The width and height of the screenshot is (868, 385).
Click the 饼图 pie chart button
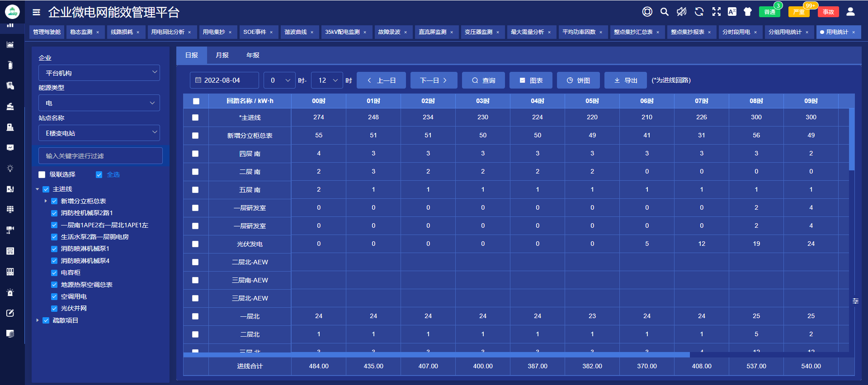(578, 80)
